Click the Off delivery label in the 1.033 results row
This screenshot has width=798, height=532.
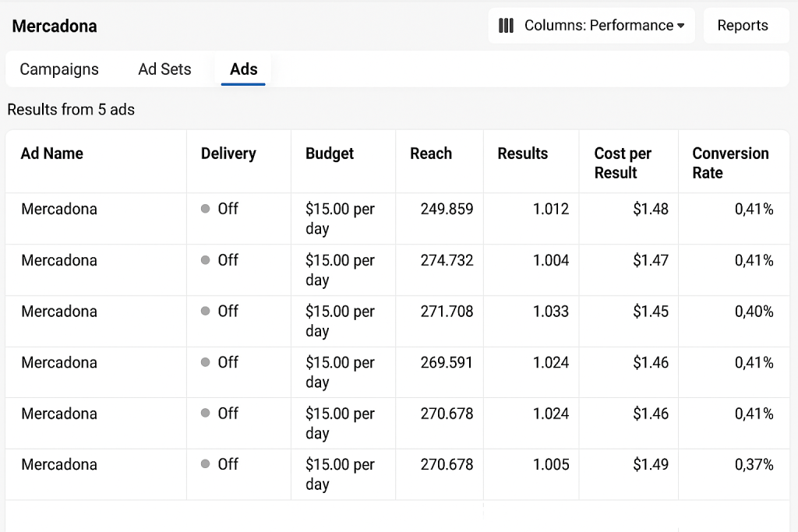tap(228, 311)
